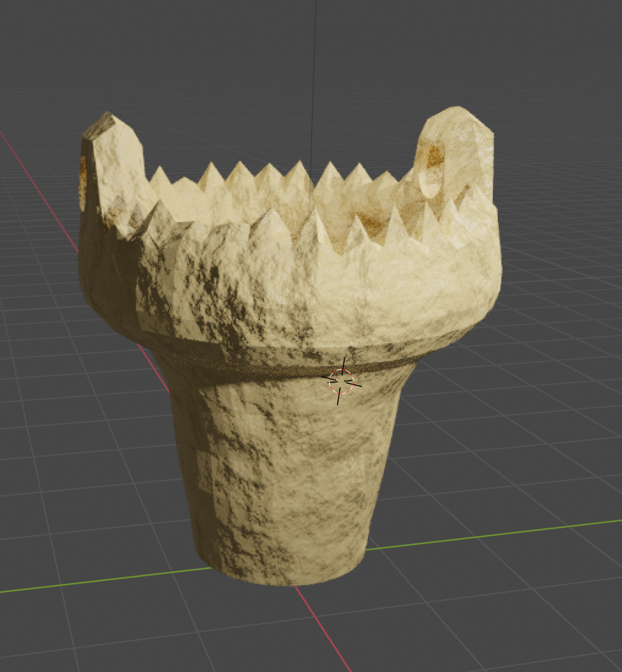Click the red-white 3D cursor crosshair
Viewport: 622px width, 672px height.
point(341,381)
